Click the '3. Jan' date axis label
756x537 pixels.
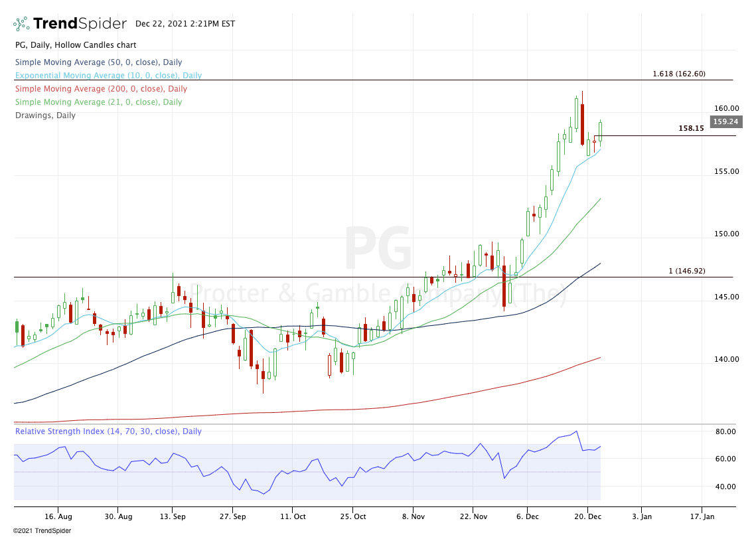[642, 516]
